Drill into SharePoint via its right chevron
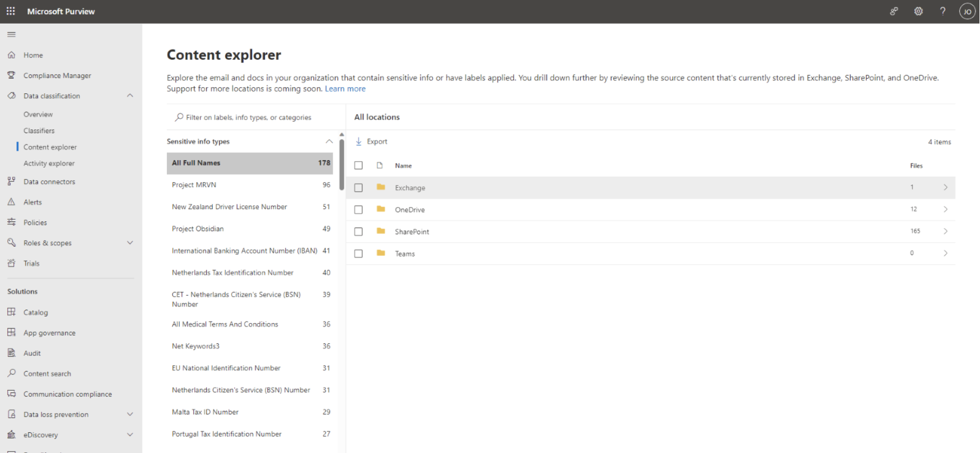The width and height of the screenshot is (980, 453). click(x=946, y=231)
